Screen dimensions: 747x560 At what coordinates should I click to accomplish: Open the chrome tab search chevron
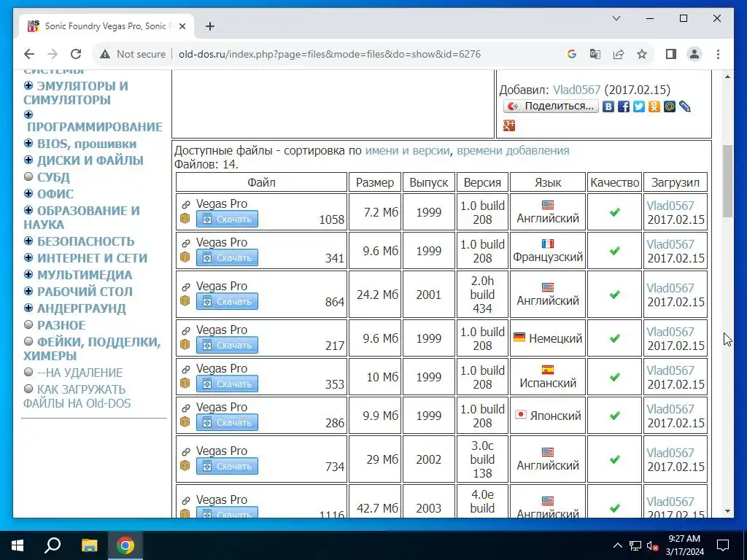tap(616, 18)
